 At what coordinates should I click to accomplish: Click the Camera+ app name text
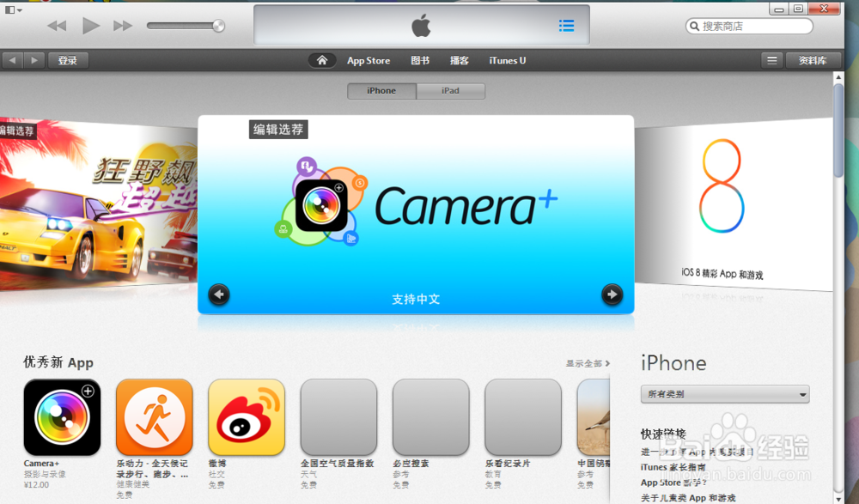coord(41,464)
